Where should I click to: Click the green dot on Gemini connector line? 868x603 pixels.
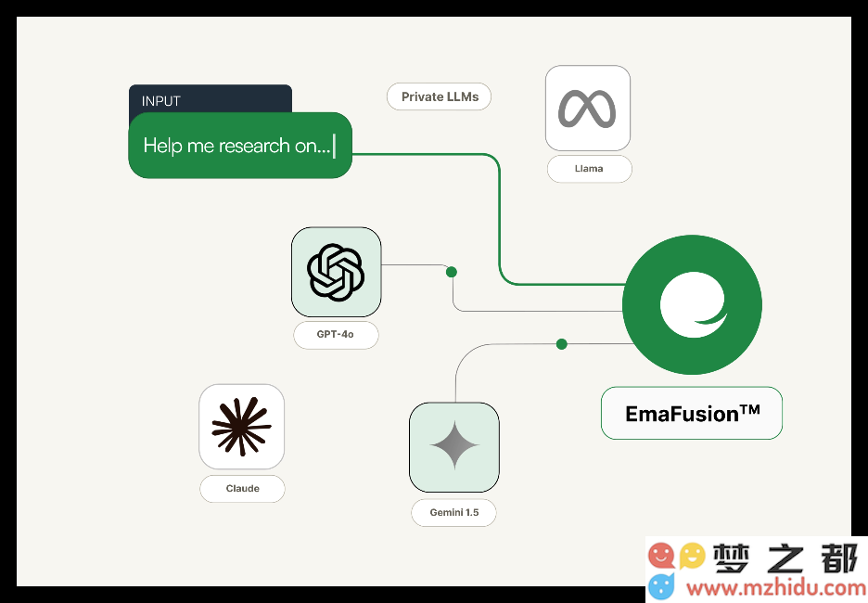(x=561, y=344)
